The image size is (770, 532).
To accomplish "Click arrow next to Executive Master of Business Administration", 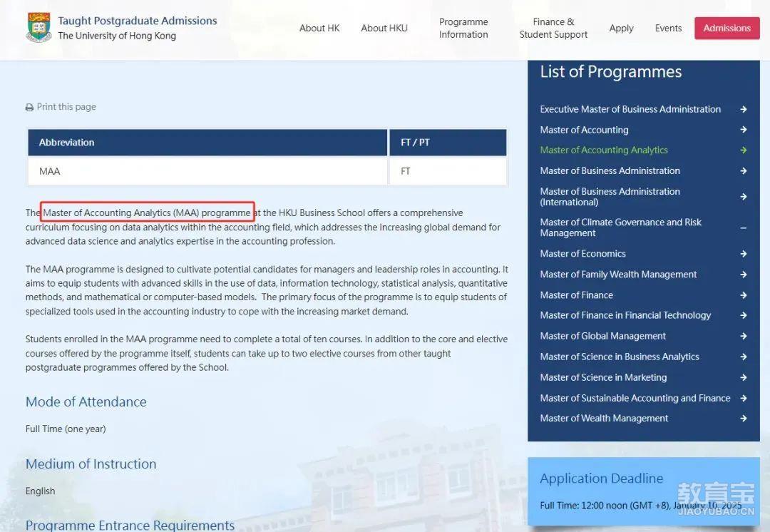I will (744, 109).
